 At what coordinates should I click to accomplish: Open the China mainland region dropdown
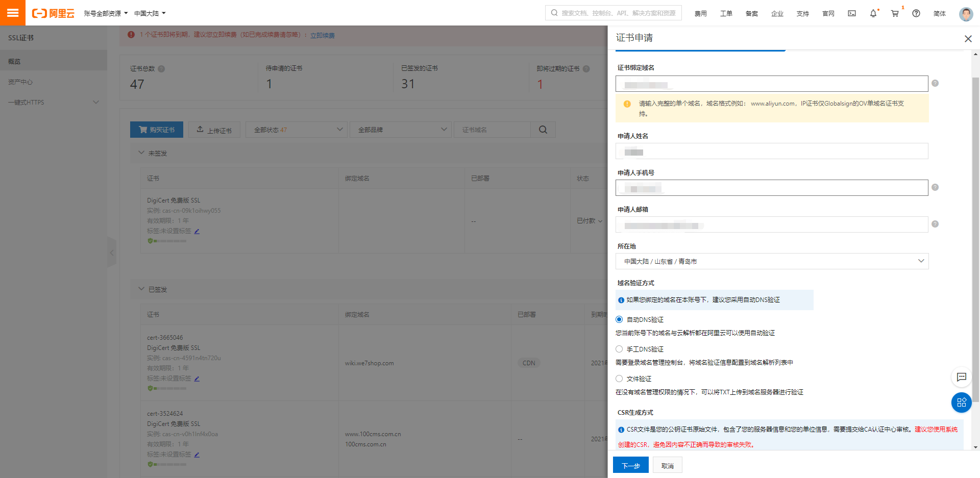150,13
